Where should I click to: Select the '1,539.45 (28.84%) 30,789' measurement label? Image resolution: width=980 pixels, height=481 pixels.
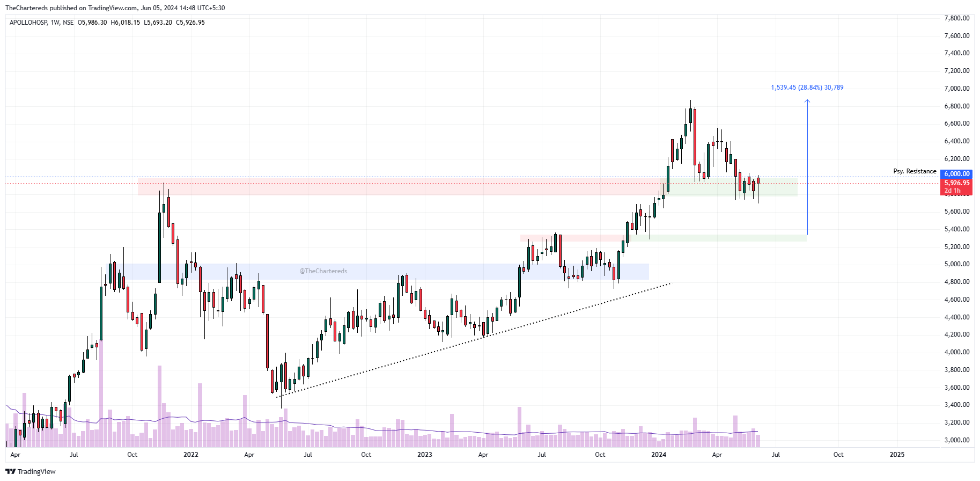(x=807, y=88)
